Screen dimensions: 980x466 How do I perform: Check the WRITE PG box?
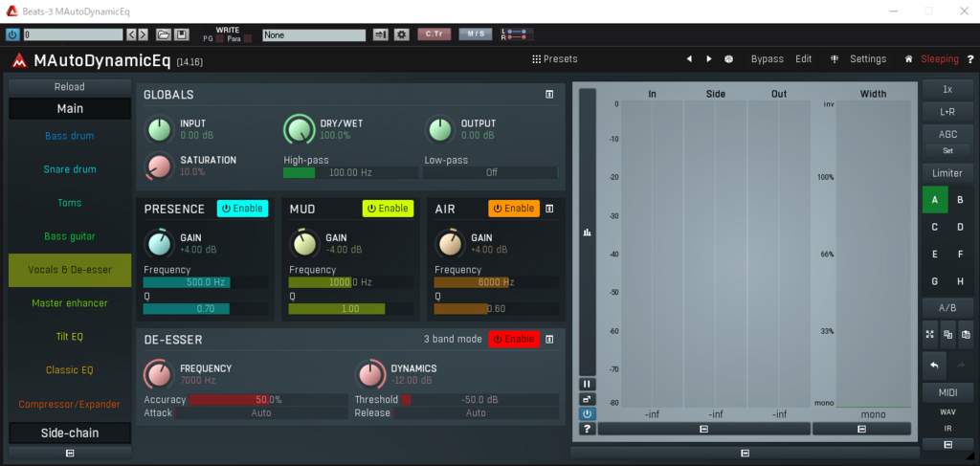tap(219, 38)
